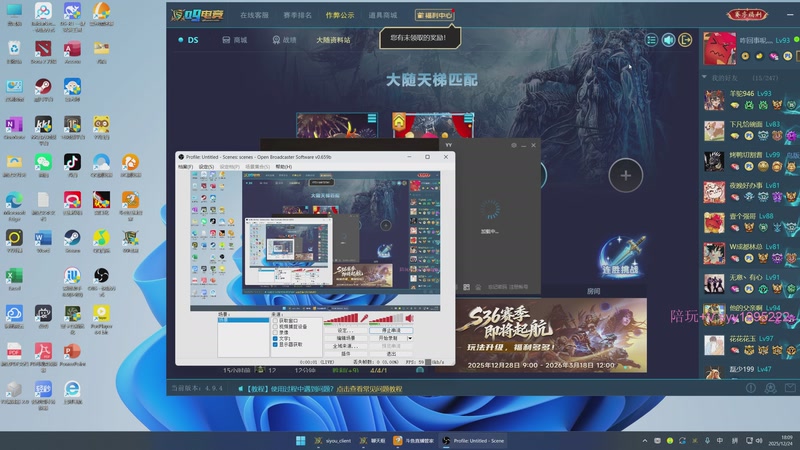The width and height of the screenshot is (800, 450).
Task: Click the exit door icon in QQ电竞
Action: [x=685, y=40]
